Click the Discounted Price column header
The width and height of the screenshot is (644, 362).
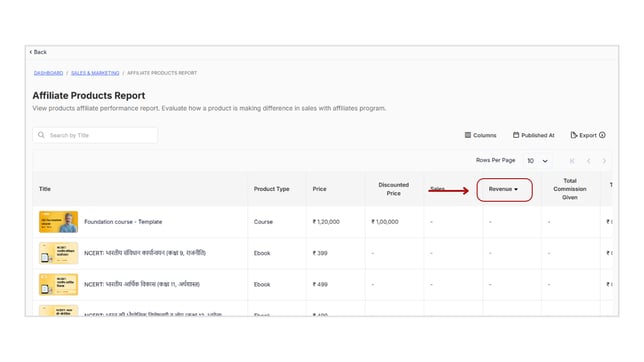pos(393,189)
